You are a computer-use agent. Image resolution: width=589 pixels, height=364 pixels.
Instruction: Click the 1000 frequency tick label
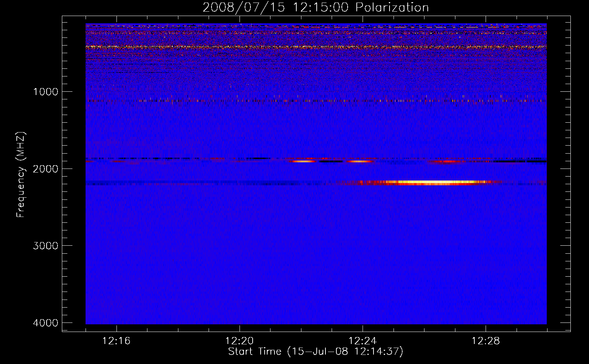click(46, 91)
